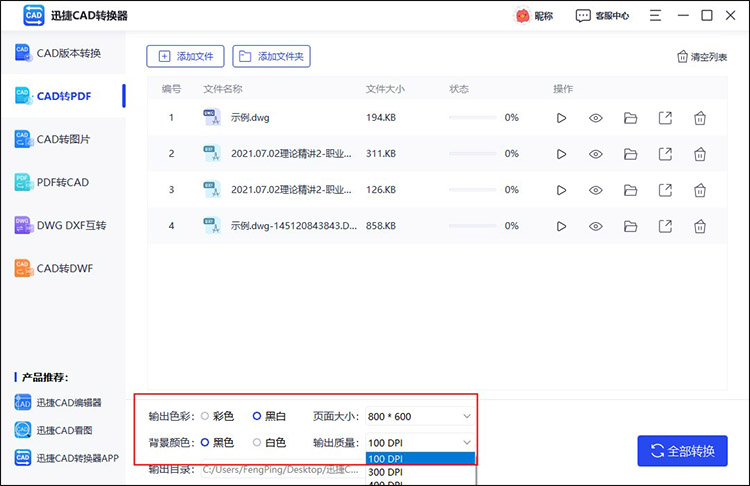Screen dimensions: 750x486
Task: Open 迅捷CAD转换器APP recommendation
Action: [x=66, y=457]
